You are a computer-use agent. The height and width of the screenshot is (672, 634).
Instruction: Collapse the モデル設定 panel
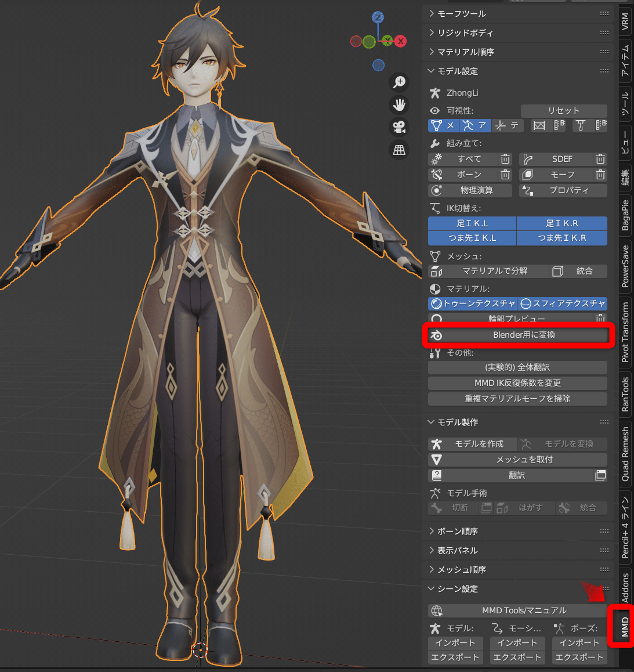(x=432, y=71)
